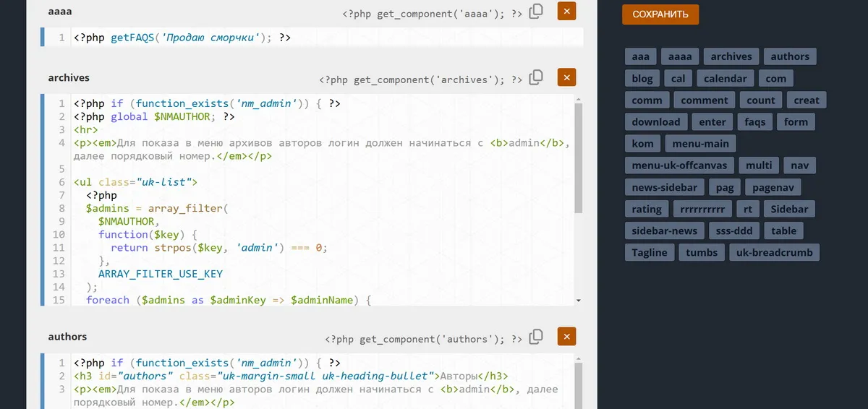Select the uk-breadcrumb component tag
The height and width of the screenshot is (409, 868).
(x=775, y=252)
